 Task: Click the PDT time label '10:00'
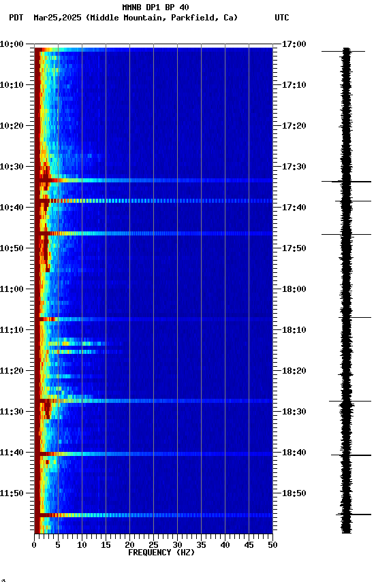pos(12,44)
